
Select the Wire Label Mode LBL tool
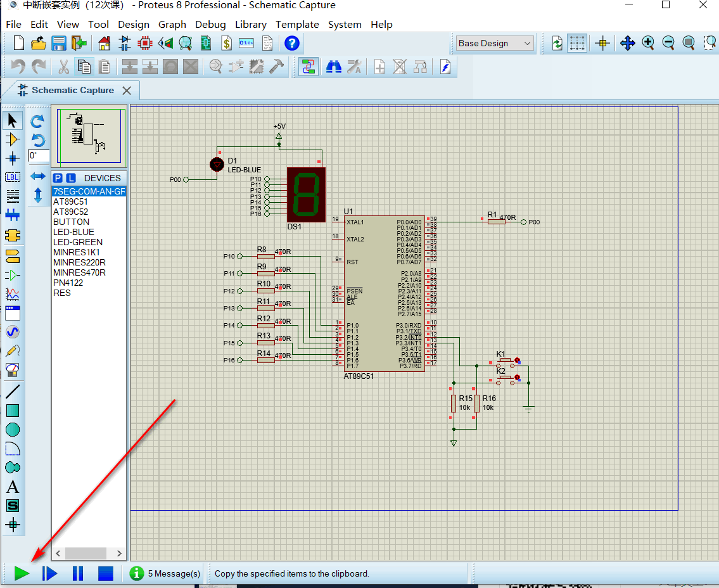[13, 177]
